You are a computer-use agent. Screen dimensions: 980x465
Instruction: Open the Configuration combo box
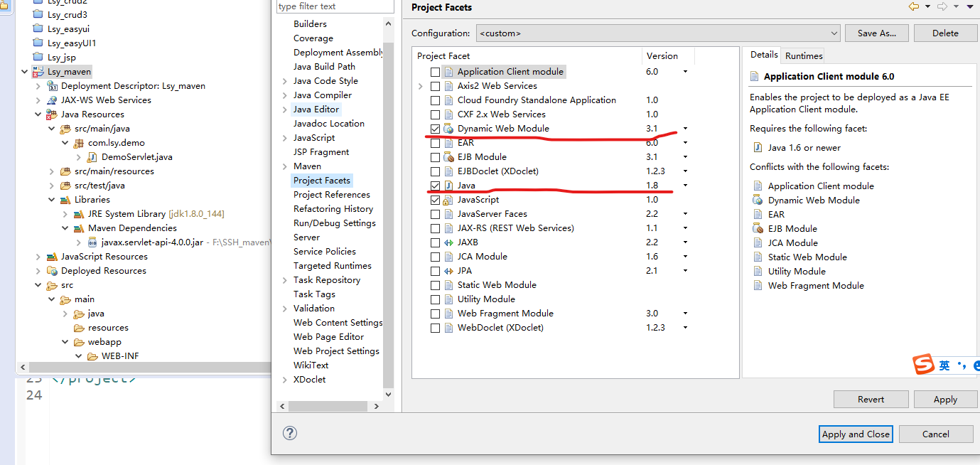click(x=657, y=33)
